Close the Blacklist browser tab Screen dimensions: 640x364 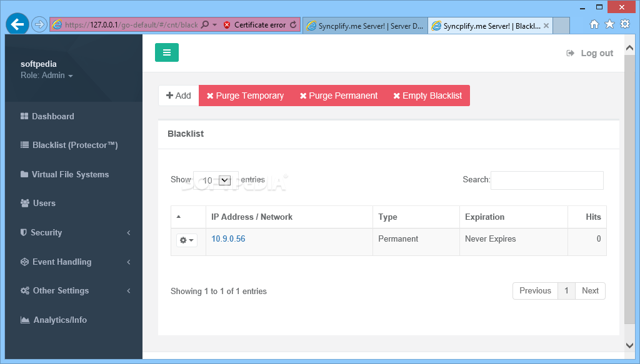(x=546, y=26)
